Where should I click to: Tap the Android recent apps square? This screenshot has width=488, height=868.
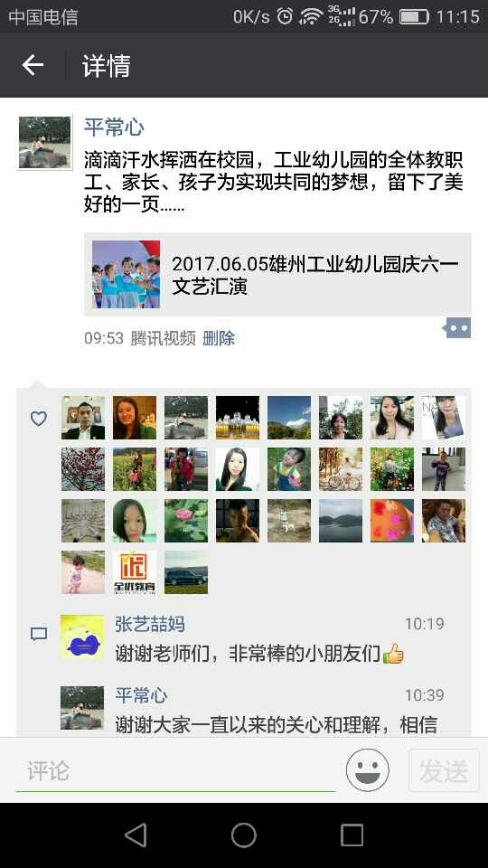click(x=352, y=835)
